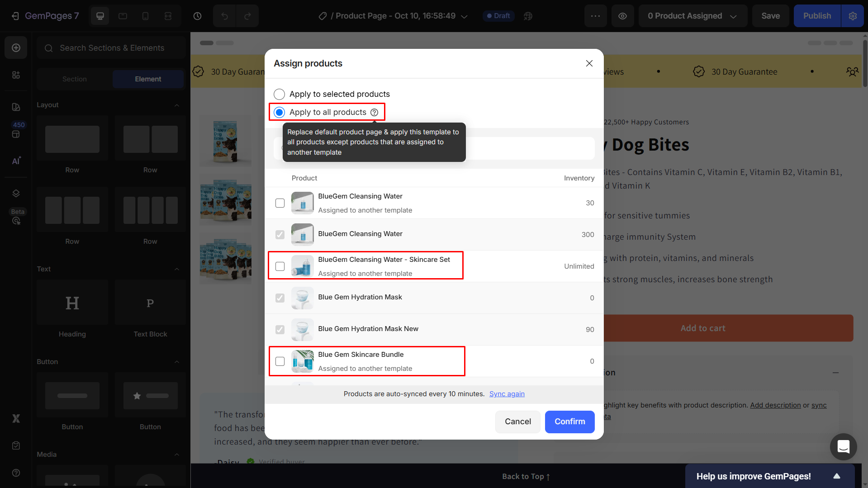Open the page settings gear icon
868x488 pixels.
(x=853, y=16)
